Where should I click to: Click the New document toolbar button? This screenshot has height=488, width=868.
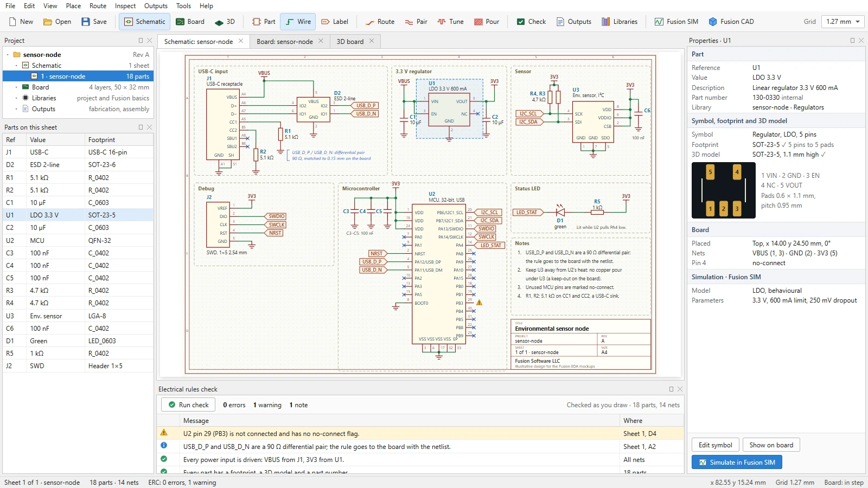[x=21, y=22]
